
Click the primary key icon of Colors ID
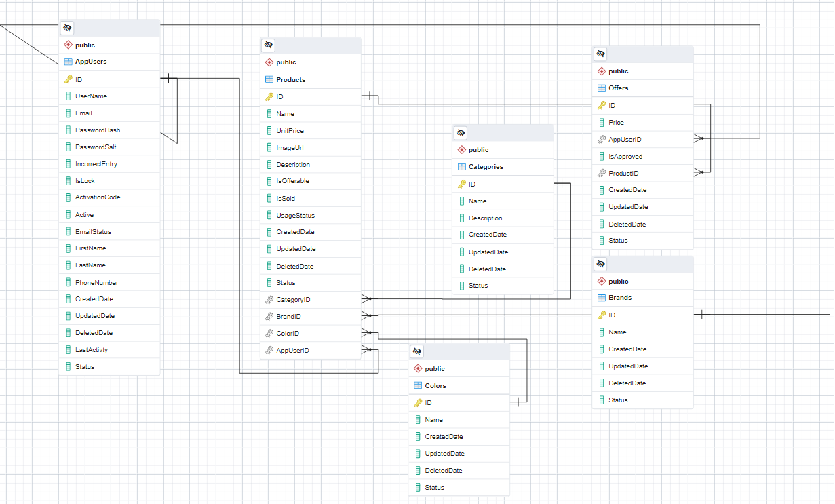[418, 402]
